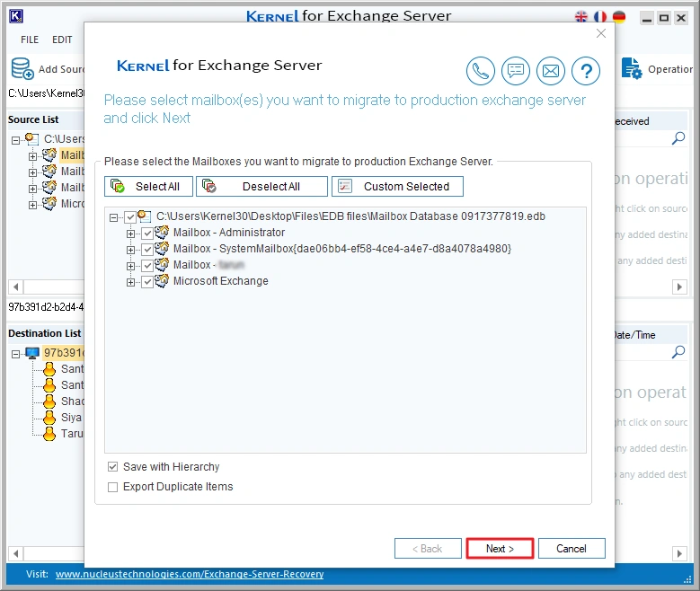Select the Taru user in Destination List
Viewport: 700px width, 591px height.
click(x=72, y=434)
